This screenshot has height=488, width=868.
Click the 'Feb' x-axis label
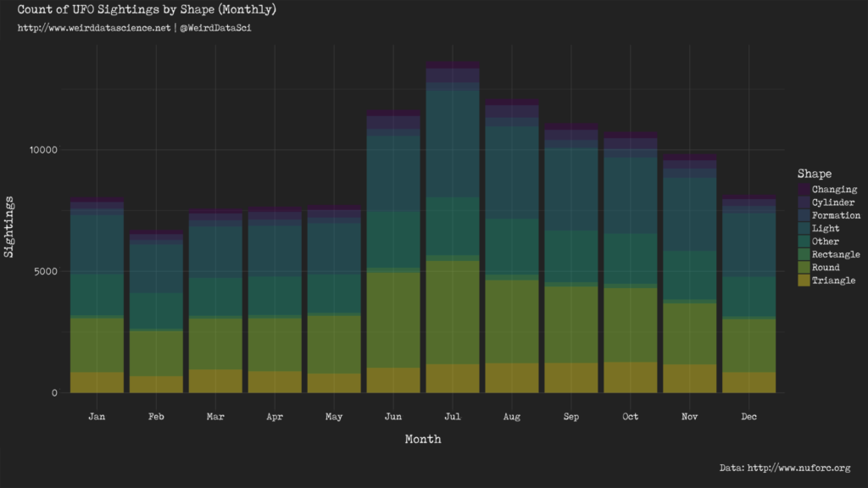tap(156, 417)
